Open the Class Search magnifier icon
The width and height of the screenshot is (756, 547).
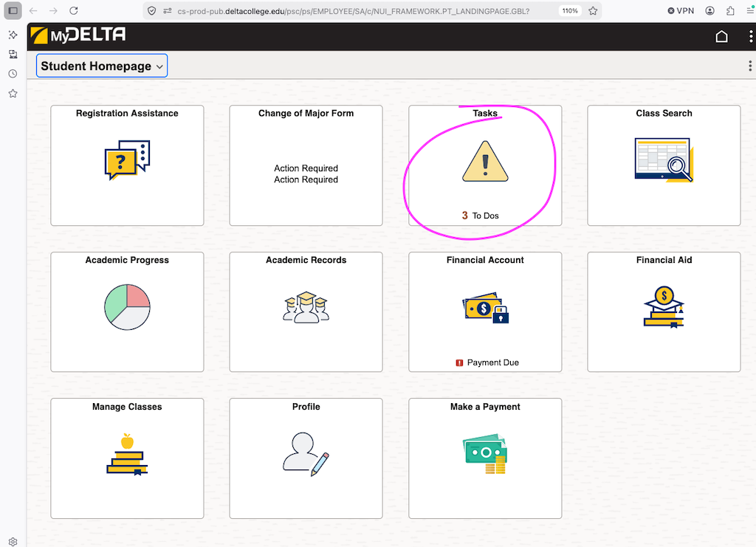[x=664, y=160]
